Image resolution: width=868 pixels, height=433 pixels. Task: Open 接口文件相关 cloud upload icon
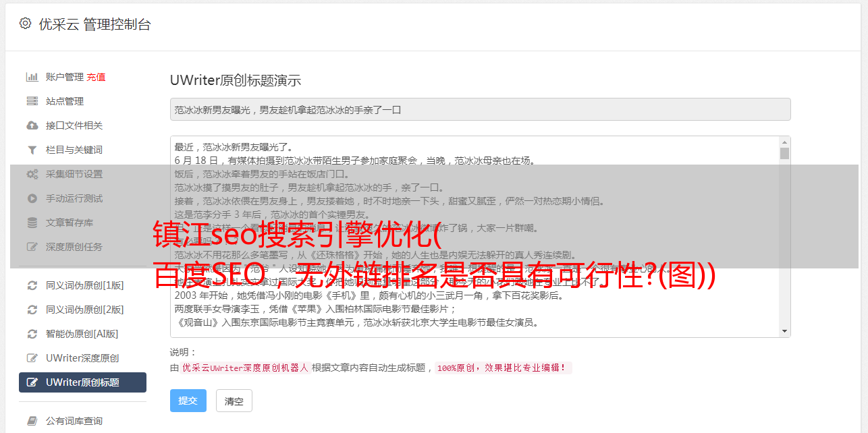tap(32, 125)
